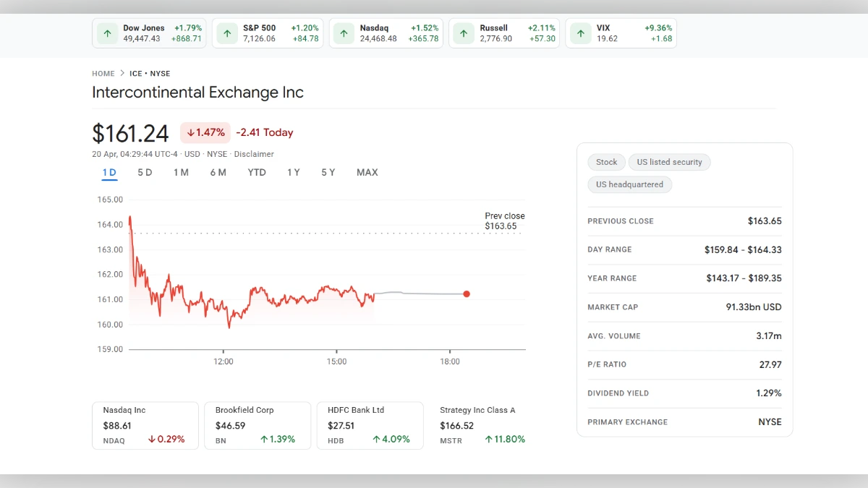
Task: Click the red price marker dot on chart
Action: tap(467, 294)
